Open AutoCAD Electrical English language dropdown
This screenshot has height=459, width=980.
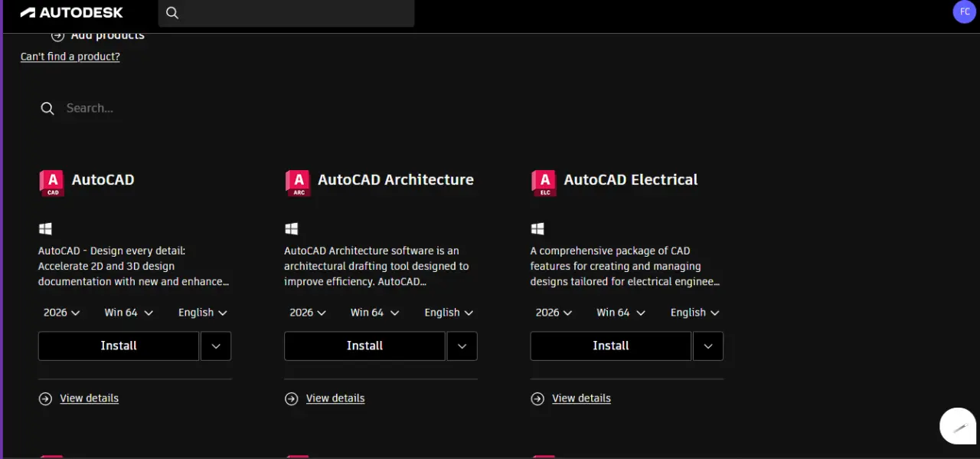tap(695, 313)
